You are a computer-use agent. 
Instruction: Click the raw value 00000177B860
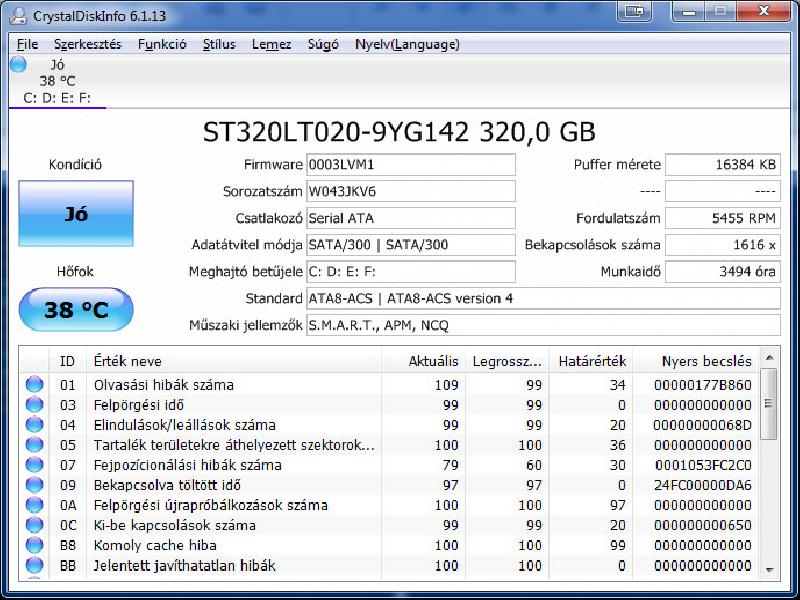click(703, 385)
